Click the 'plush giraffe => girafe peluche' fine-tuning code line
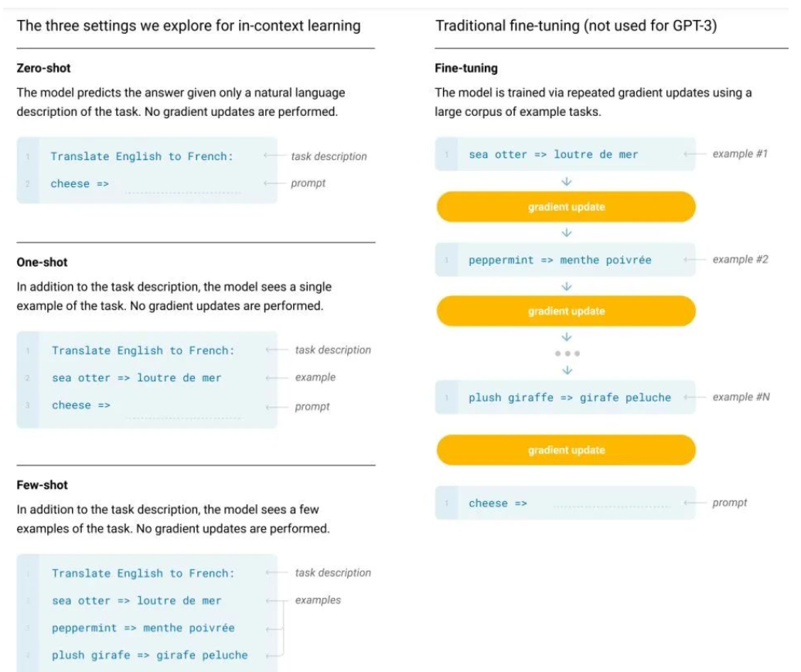Screen dimensions: 801x672 click(x=569, y=397)
